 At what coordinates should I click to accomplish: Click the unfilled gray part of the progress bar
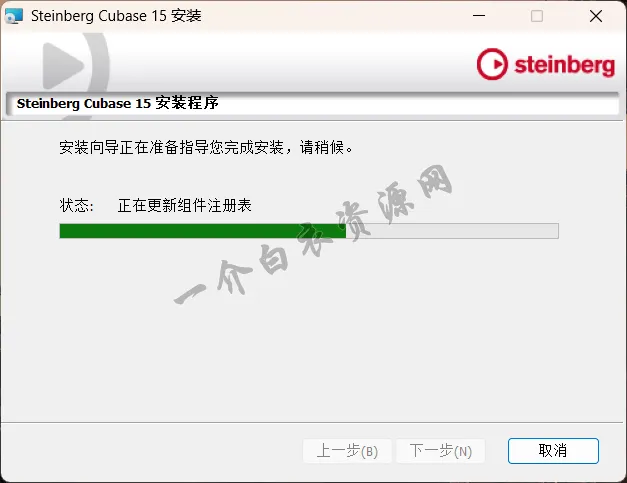pyautogui.click(x=452, y=231)
